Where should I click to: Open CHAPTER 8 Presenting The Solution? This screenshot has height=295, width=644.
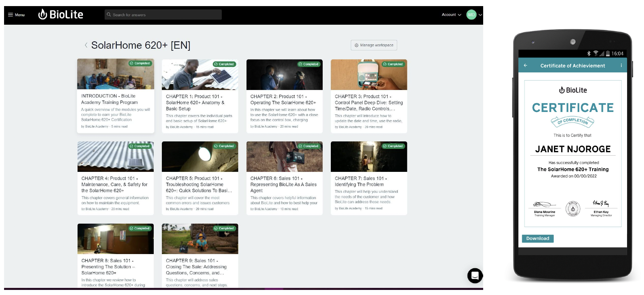pyautogui.click(x=108, y=267)
